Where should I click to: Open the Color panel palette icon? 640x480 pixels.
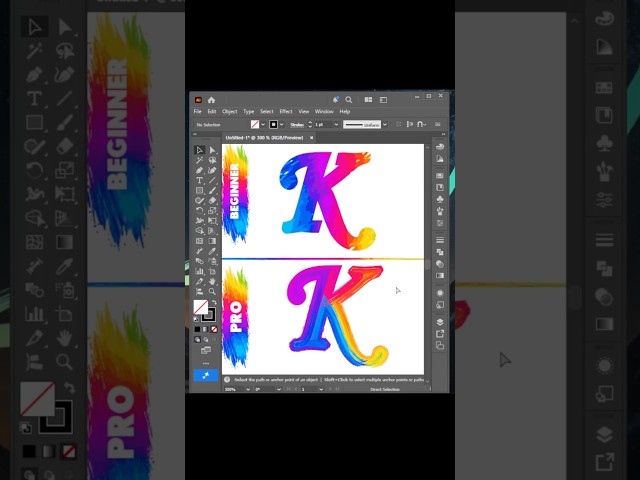click(440, 147)
